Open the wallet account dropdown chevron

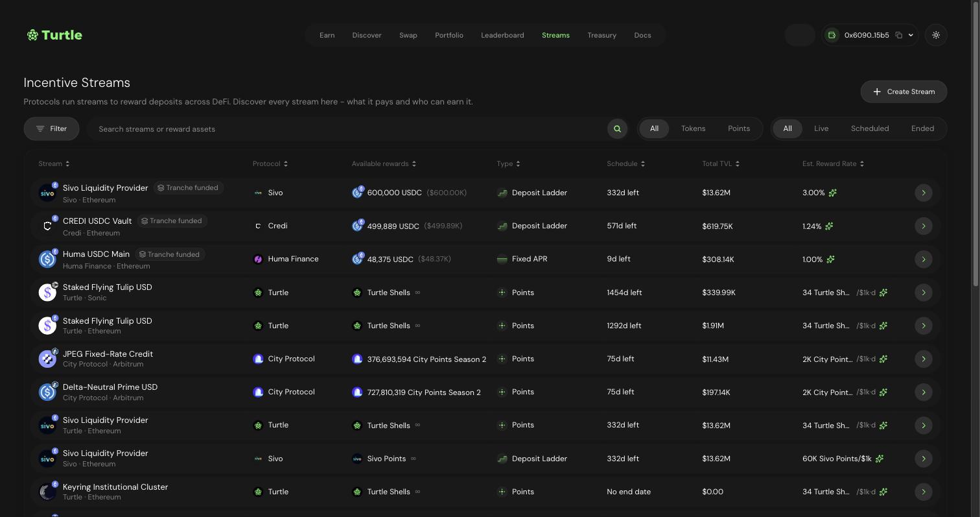click(911, 35)
